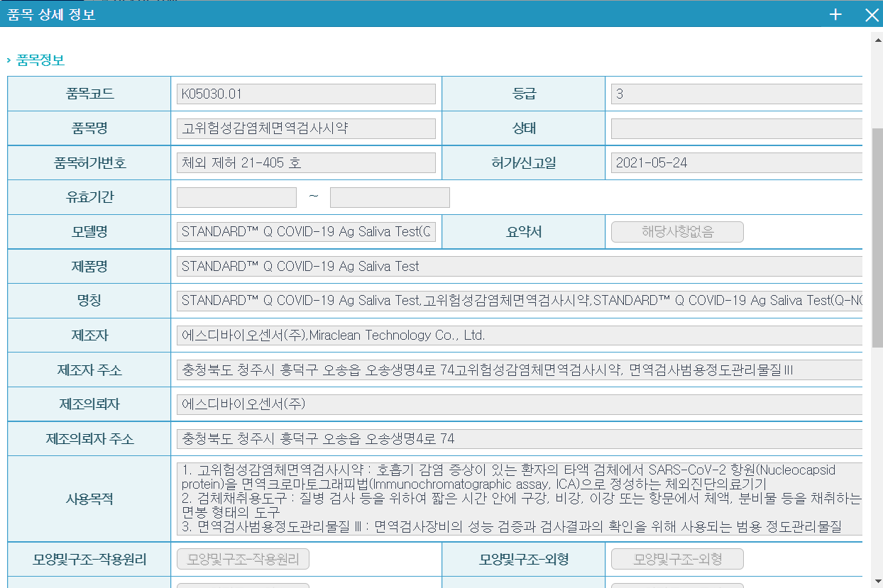Click the 등급 field showing 3
The image size is (883, 588).
tap(737, 94)
